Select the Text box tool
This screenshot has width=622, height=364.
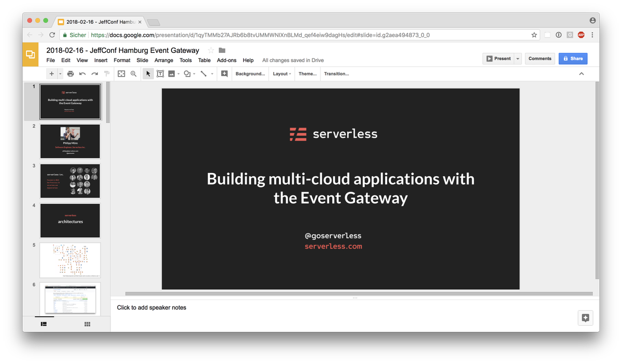click(160, 74)
